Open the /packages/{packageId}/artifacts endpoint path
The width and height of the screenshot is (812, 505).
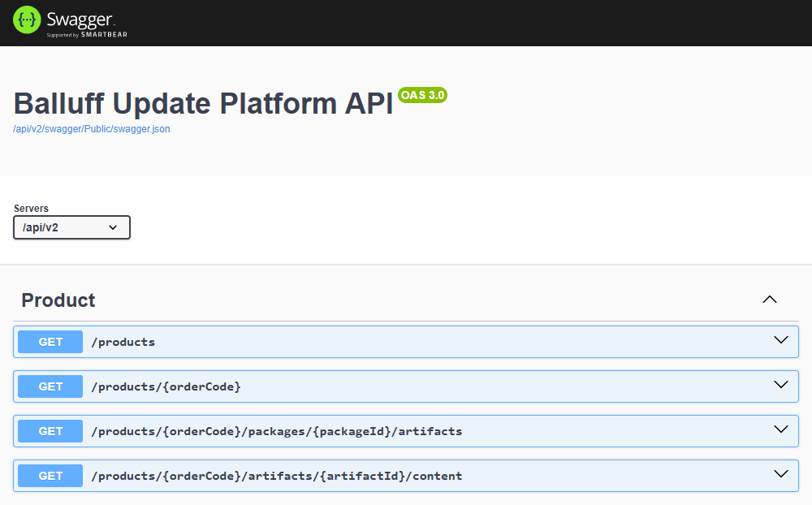coord(276,431)
